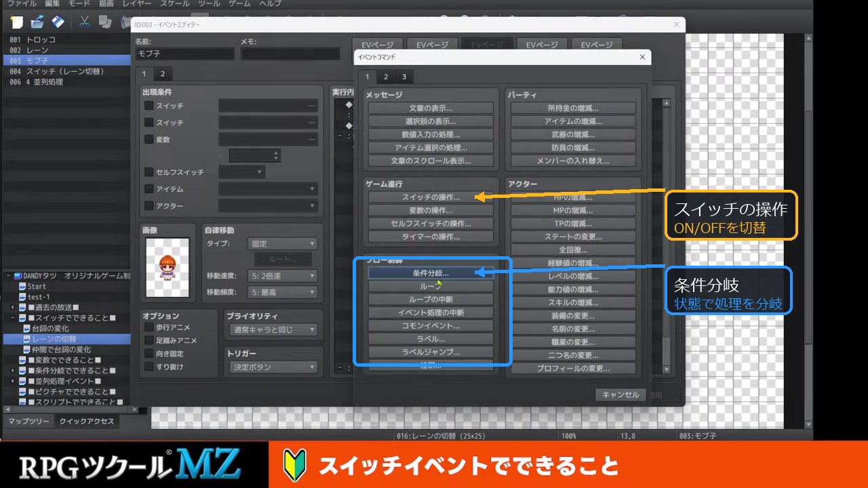Viewport: 868px width, 488px height.
Task: Click the cut scissors toolbar icon
Action: [85, 22]
